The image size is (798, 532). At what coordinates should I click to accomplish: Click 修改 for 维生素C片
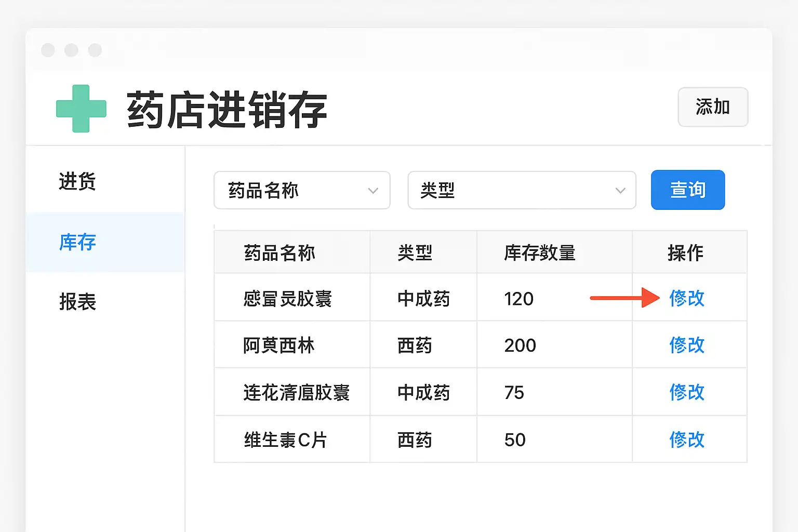pyautogui.click(x=686, y=440)
